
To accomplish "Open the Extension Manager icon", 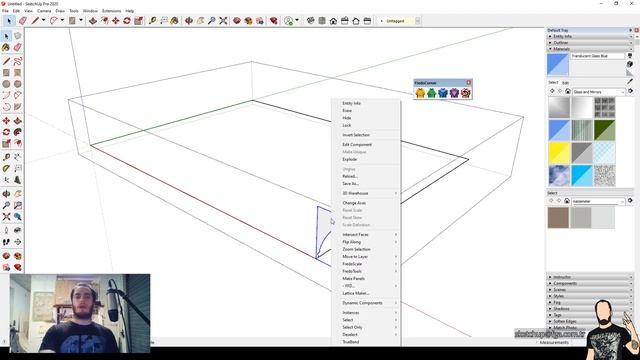I will (274, 20).
